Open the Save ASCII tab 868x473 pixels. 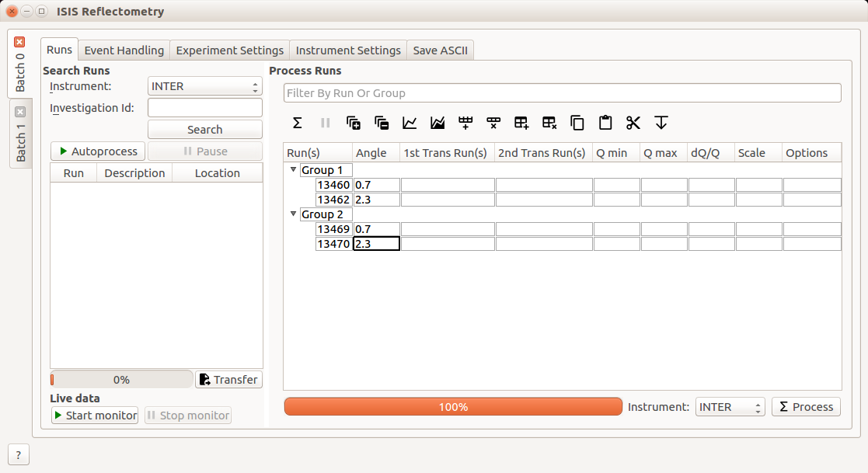440,50
